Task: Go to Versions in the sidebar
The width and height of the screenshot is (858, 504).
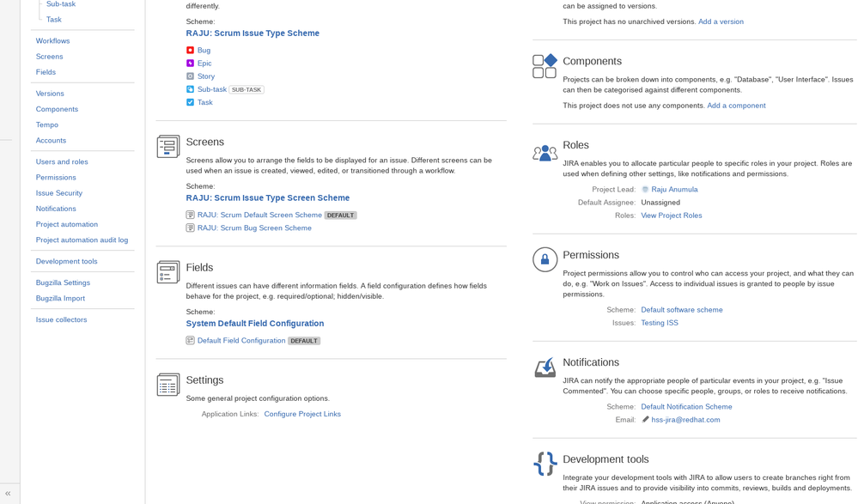Action: tap(50, 94)
